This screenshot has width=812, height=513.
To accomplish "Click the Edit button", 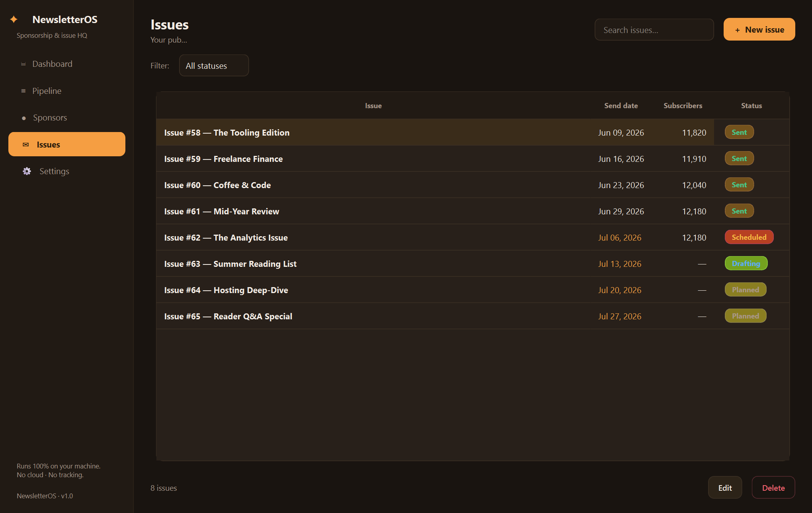I will coord(725,488).
